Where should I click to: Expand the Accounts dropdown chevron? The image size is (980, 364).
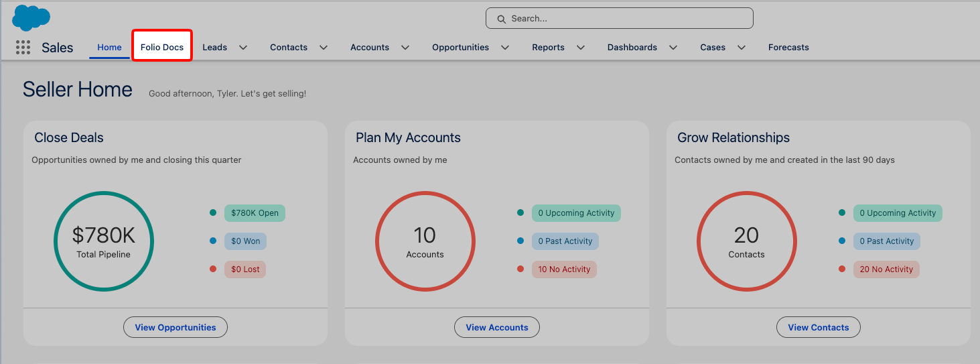tap(405, 48)
